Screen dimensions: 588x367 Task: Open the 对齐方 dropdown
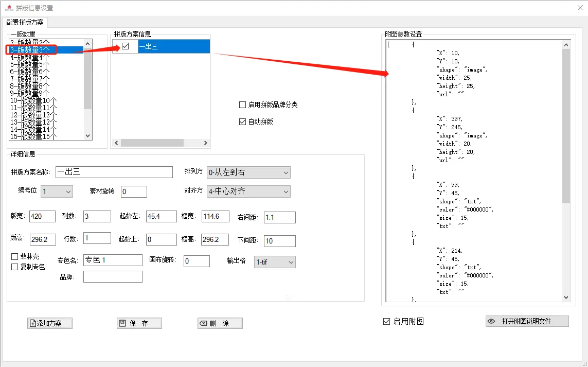248,191
